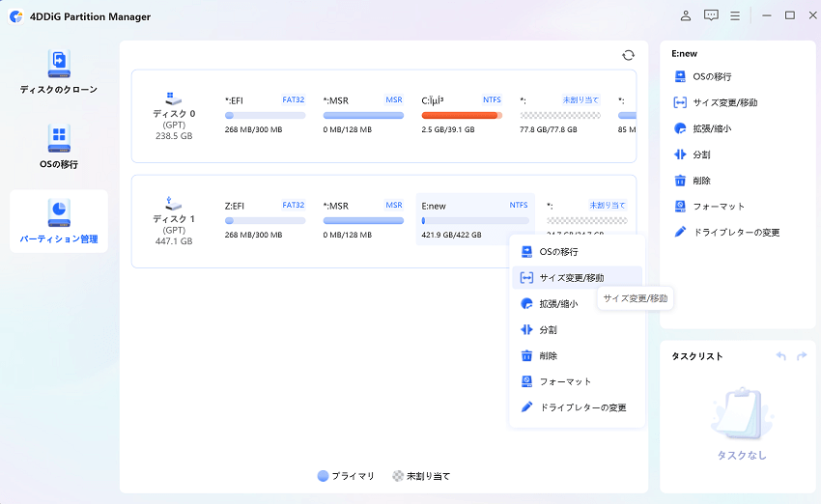Click the 拡張/縮小 icon in the right panel

pos(680,128)
